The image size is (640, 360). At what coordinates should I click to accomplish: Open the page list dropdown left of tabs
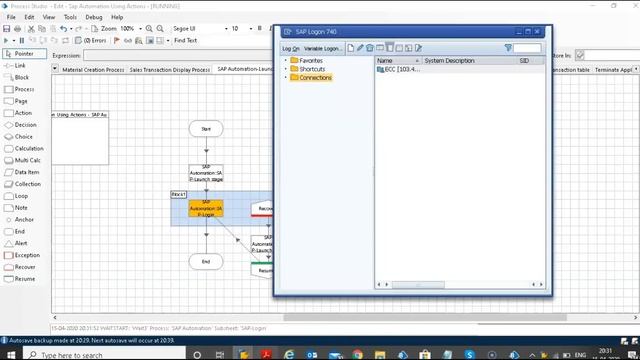(55, 69)
